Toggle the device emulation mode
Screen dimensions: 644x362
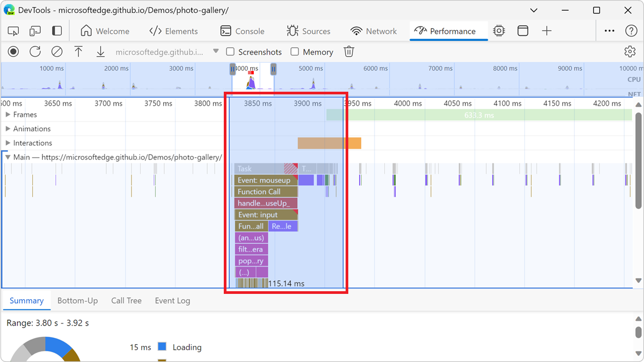[34, 31]
